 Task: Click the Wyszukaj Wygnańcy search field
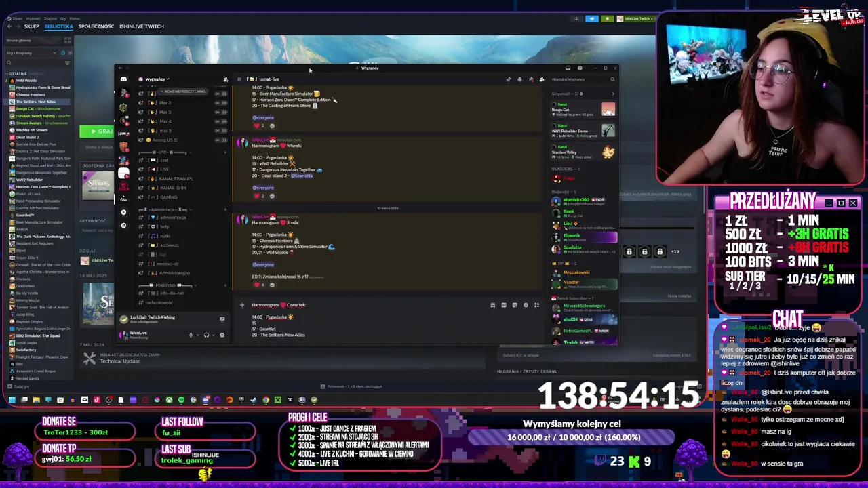(583, 79)
